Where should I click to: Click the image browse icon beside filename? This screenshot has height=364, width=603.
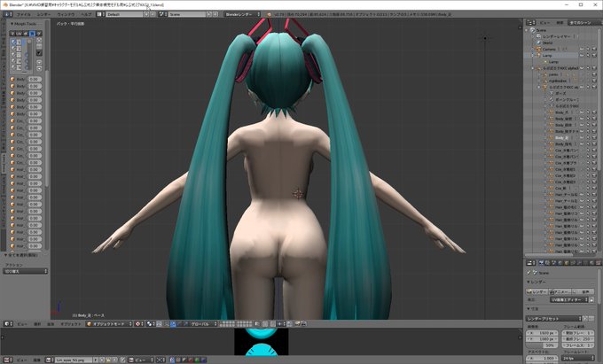point(50,360)
